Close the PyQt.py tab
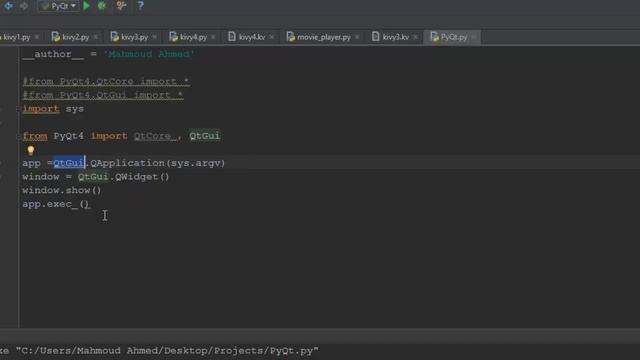 tap(474, 37)
